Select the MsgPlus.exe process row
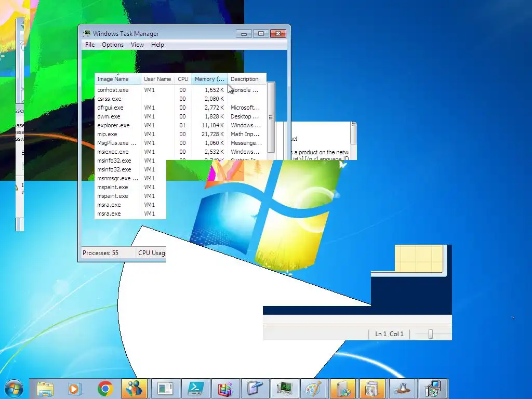Viewport: 532px width, 399px height. pos(180,143)
